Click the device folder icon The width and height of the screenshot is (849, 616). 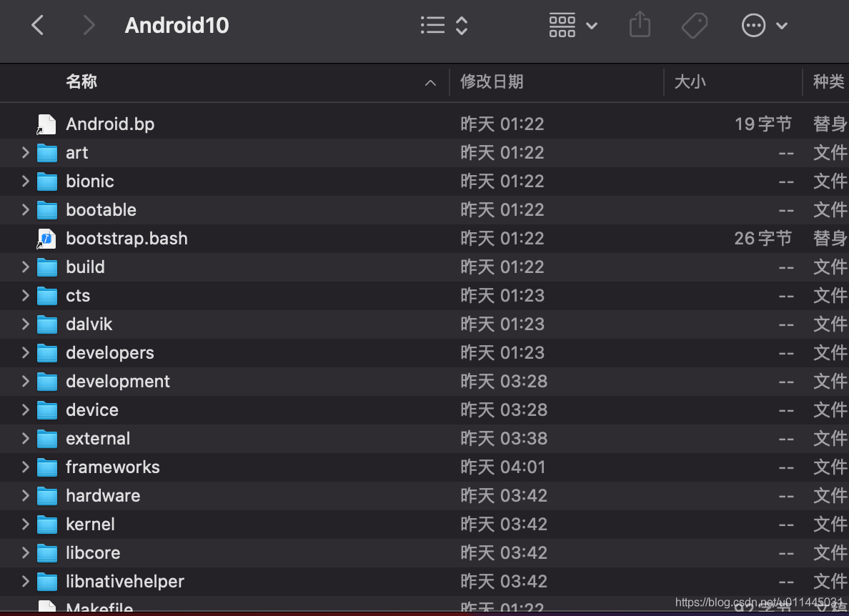[x=47, y=410]
